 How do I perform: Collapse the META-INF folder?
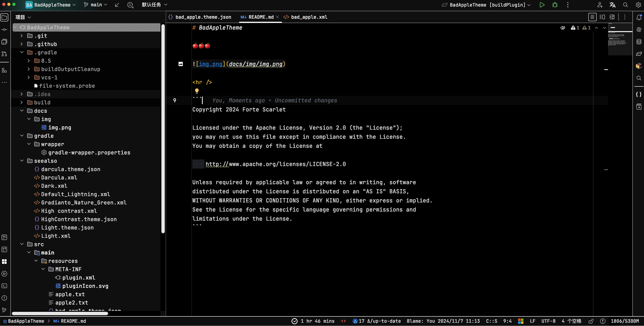[43, 269]
